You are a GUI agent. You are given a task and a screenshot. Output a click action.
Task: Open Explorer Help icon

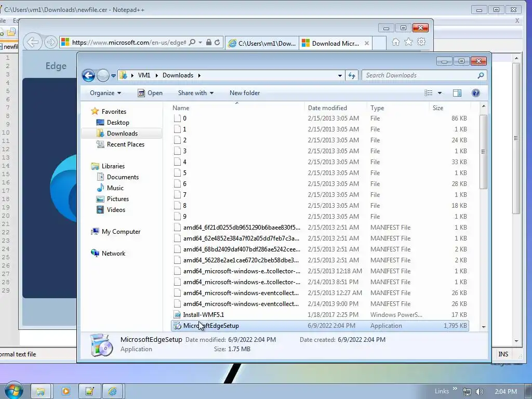pyautogui.click(x=476, y=93)
